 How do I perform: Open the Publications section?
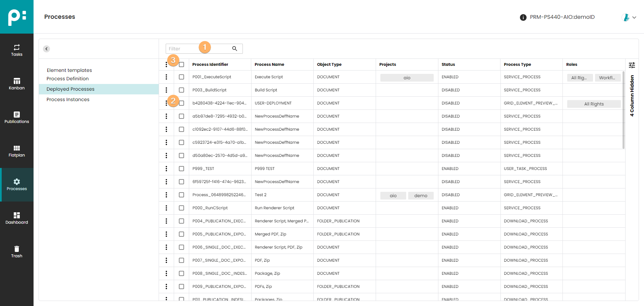pyautogui.click(x=17, y=117)
